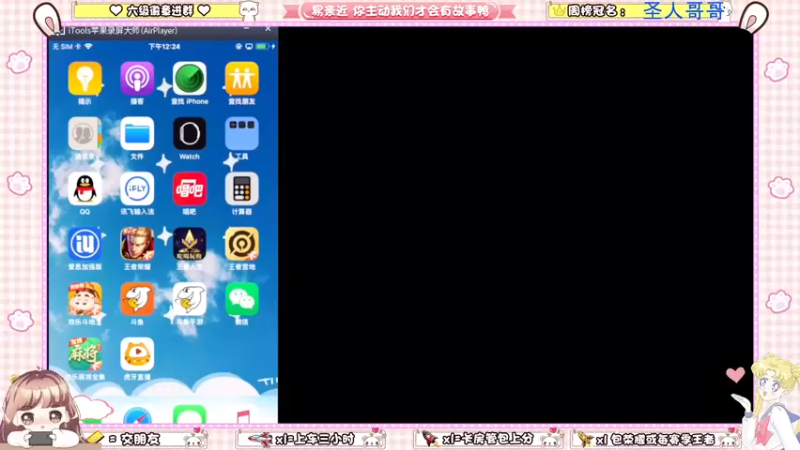Open green Messages app in the dock

[x=190, y=414]
